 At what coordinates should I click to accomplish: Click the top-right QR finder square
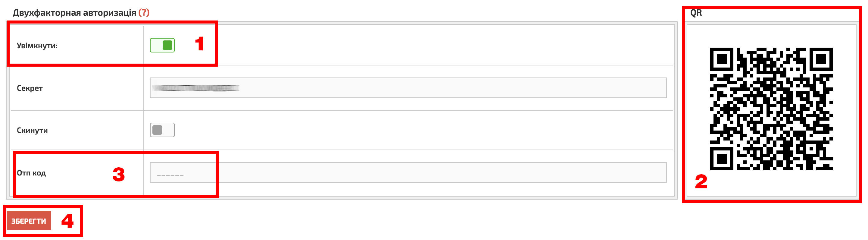[821, 59]
